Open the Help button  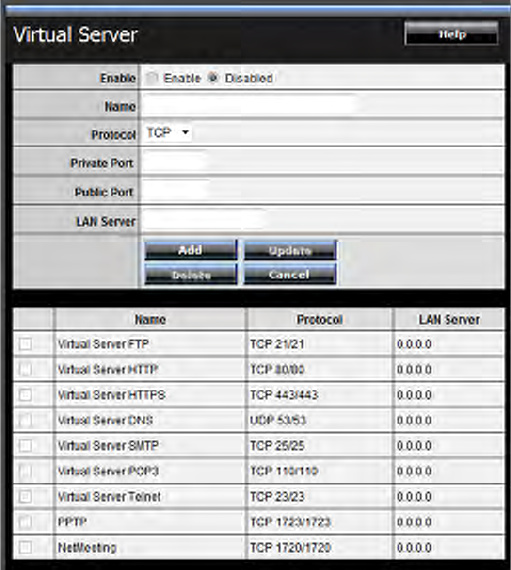pyautogui.click(x=451, y=33)
